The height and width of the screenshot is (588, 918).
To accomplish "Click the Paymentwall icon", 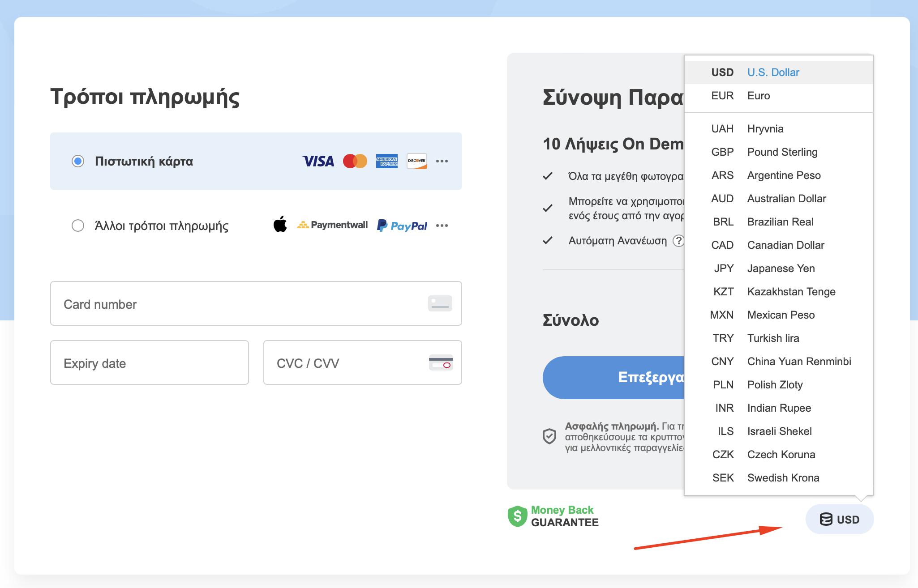I will [x=333, y=225].
